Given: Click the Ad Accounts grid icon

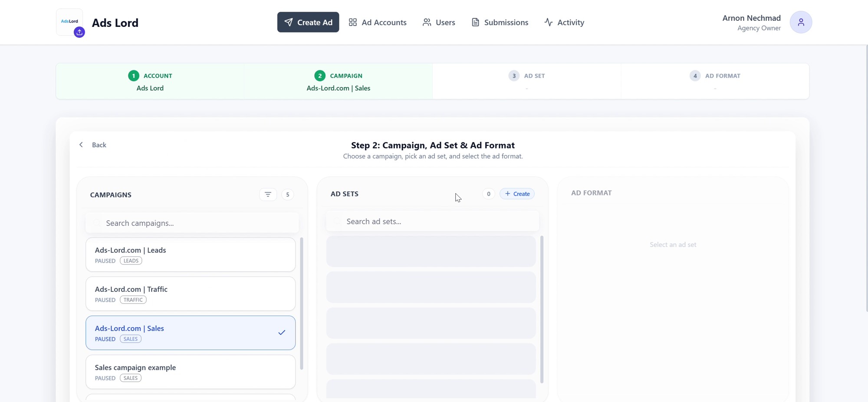Looking at the screenshot, I should tap(353, 22).
